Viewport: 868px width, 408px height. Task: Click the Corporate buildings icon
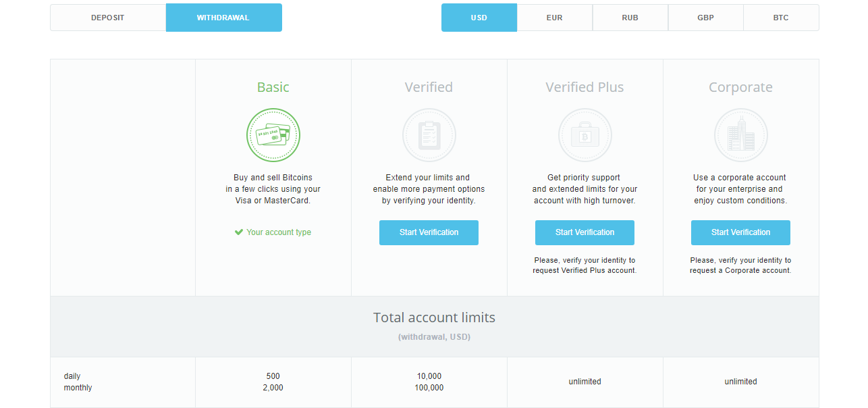point(741,135)
